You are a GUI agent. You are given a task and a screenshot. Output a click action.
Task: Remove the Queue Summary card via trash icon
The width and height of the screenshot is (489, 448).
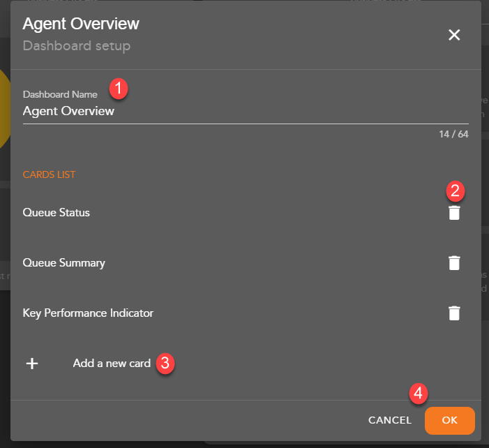454,263
